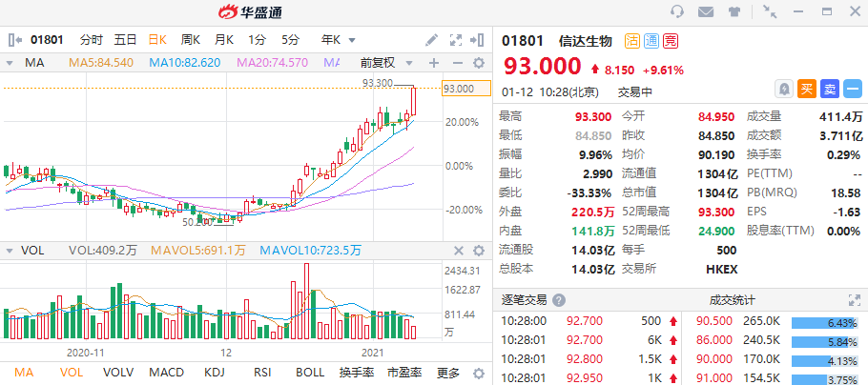Click the 竞 auction tag icon
This screenshot has width=868, height=385.
tap(671, 40)
